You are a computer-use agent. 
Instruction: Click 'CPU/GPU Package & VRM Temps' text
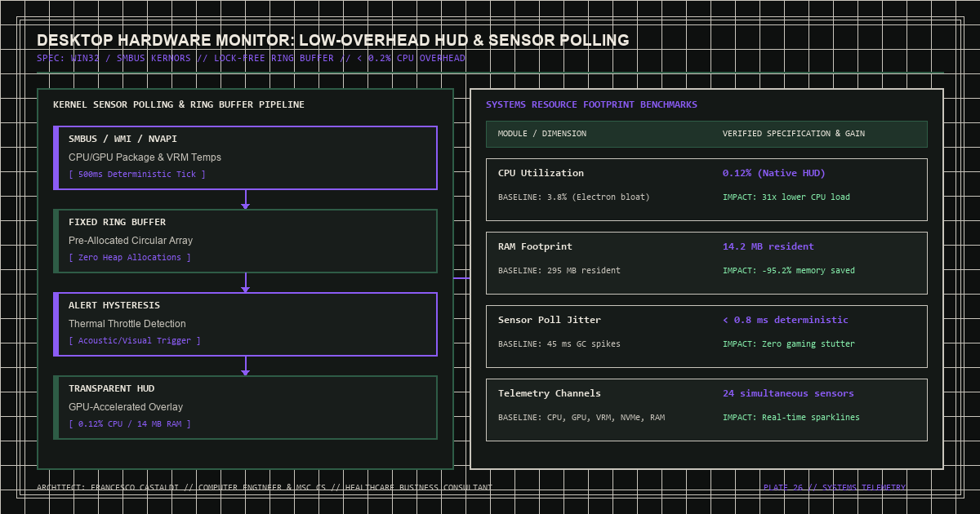(x=145, y=157)
